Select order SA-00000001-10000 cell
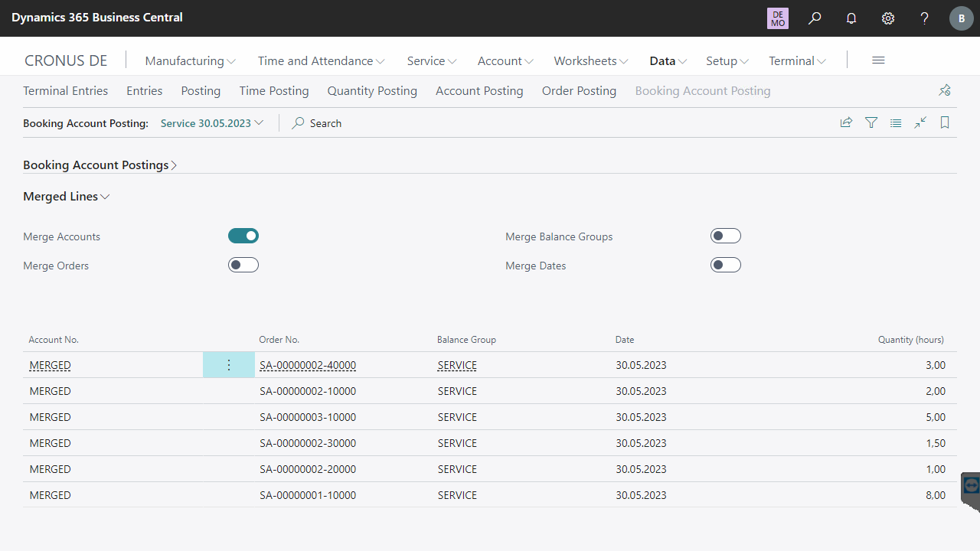This screenshot has width=980, height=551. point(308,495)
